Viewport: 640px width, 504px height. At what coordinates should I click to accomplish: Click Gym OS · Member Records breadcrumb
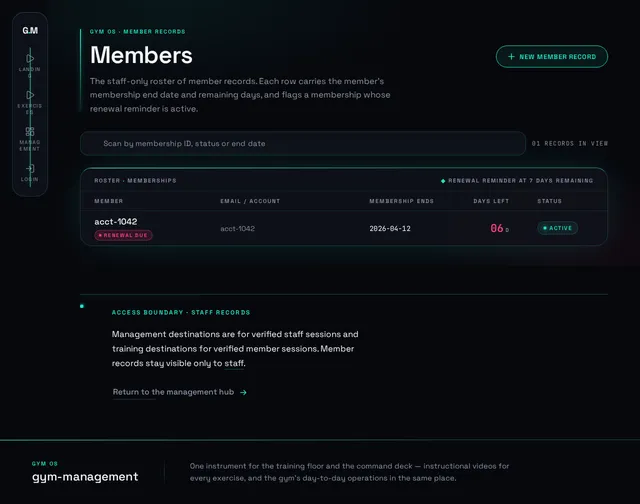138,31
